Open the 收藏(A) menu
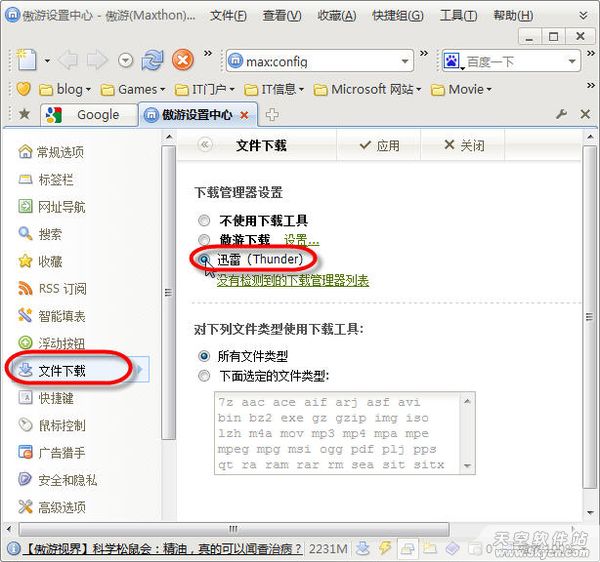600x562 pixels. click(x=337, y=16)
